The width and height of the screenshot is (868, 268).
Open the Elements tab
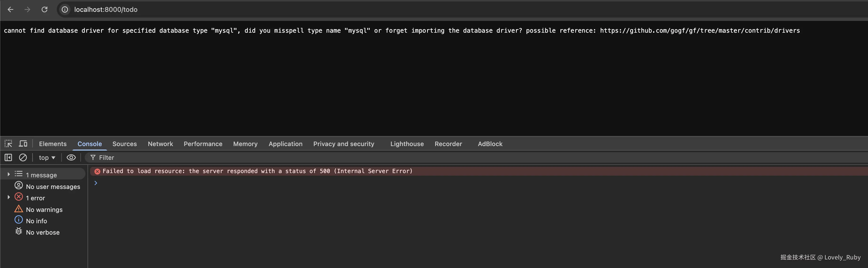pos(53,144)
